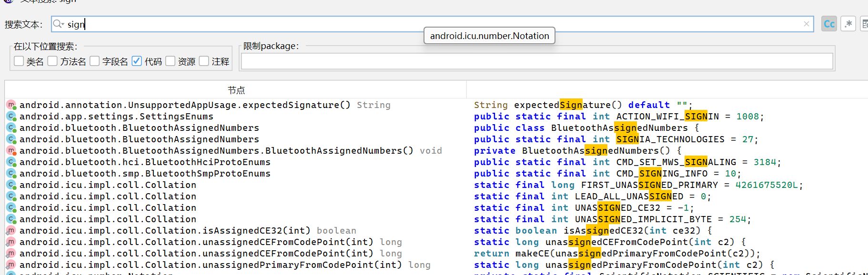Click the class icon beside BluetoothHciProtoEnums
This screenshot has height=275, width=868.
coord(11,162)
